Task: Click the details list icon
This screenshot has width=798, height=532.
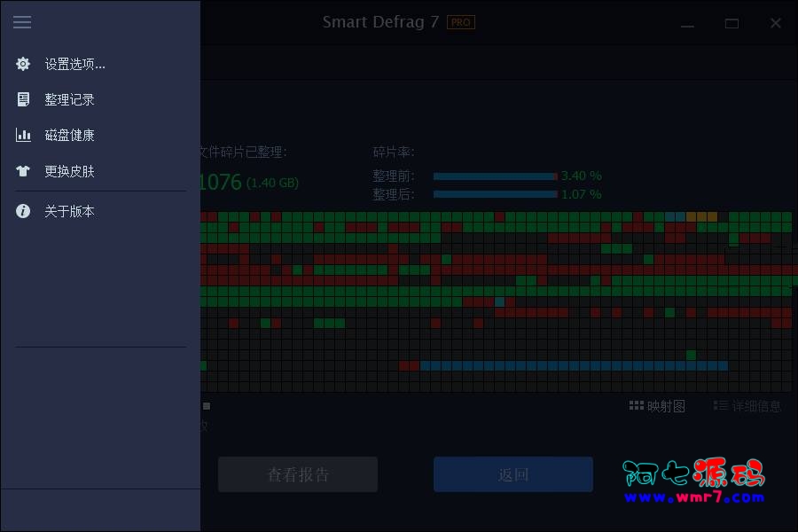Action: pyautogui.click(x=720, y=405)
